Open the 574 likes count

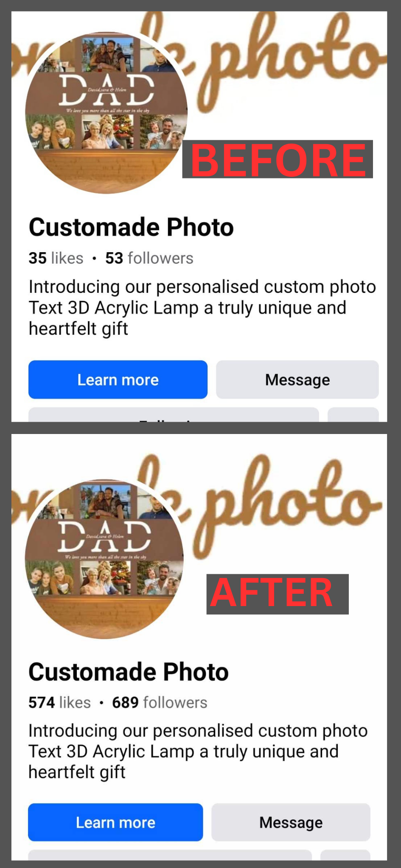coord(59,702)
